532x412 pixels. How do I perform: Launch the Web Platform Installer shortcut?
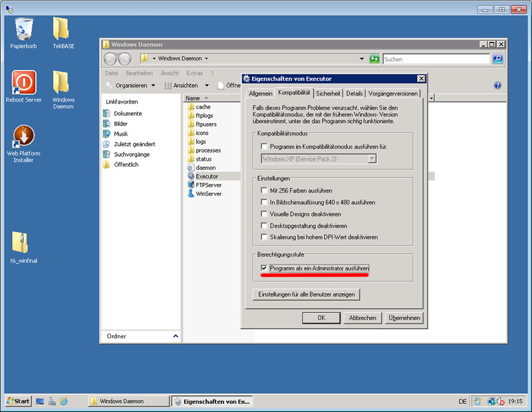(23, 144)
